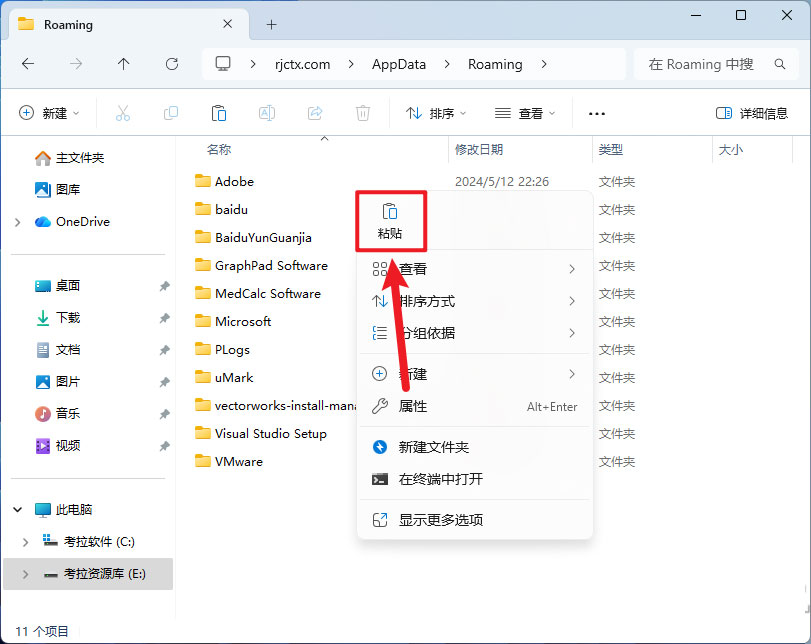Select the Microsoft folder
The image size is (811, 644).
(233, 321)
